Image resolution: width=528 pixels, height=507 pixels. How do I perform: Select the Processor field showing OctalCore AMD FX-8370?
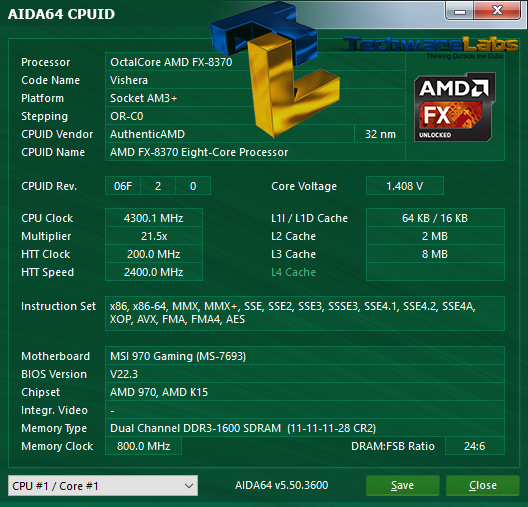255,62
